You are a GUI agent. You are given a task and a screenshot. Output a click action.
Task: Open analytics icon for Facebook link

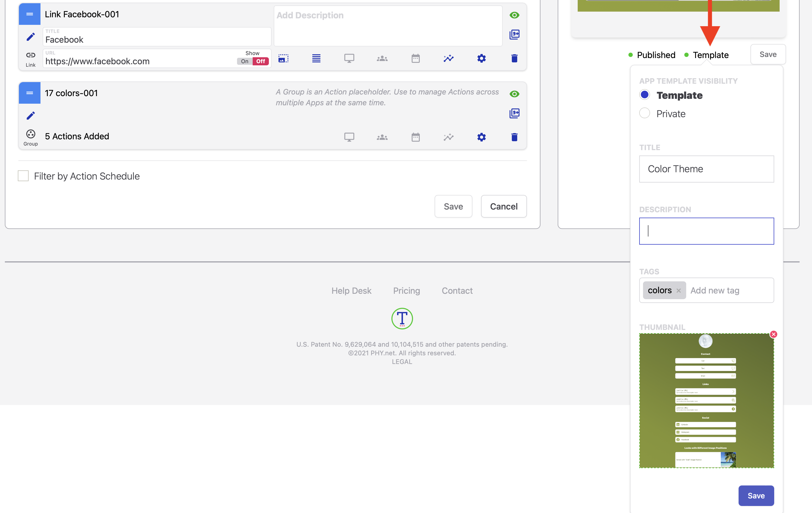tap(448, 58)
